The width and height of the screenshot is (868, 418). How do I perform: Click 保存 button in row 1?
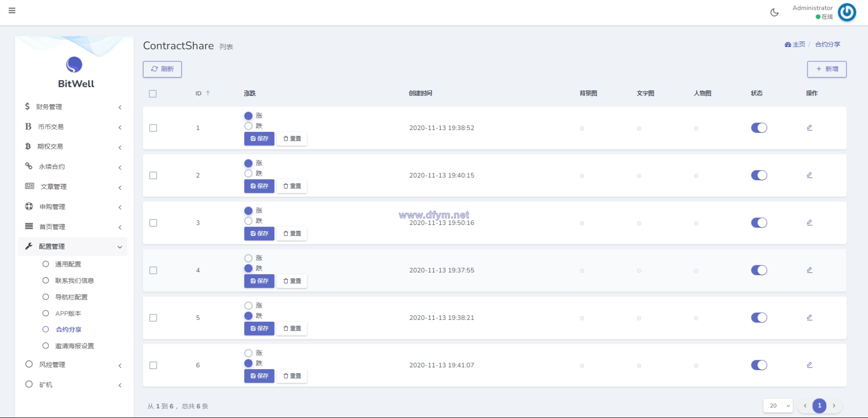click(259, 139)
